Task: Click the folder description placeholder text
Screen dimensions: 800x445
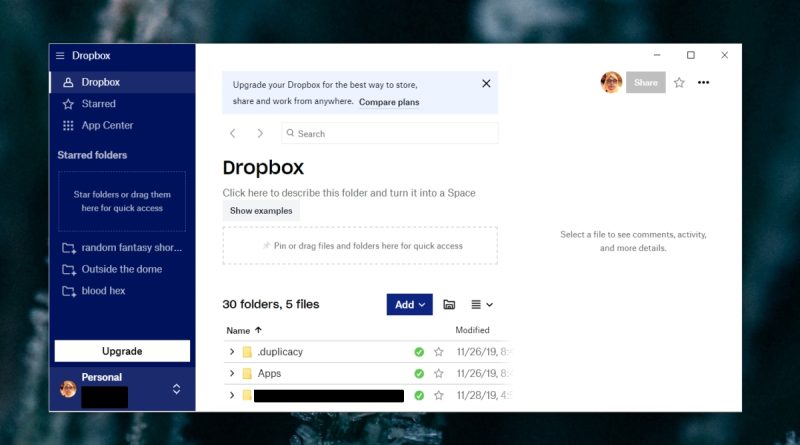Action: (349, 193)
